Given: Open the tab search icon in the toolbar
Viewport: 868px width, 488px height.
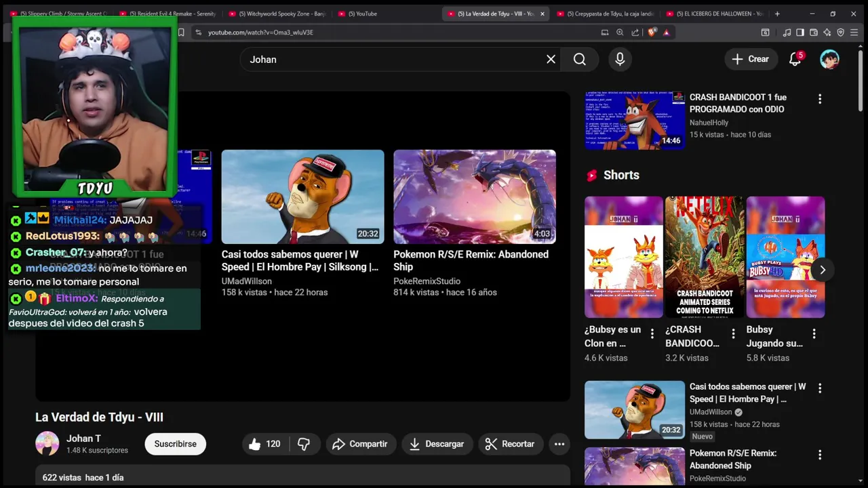Looking at the screenshot, I should coord(766,32).
